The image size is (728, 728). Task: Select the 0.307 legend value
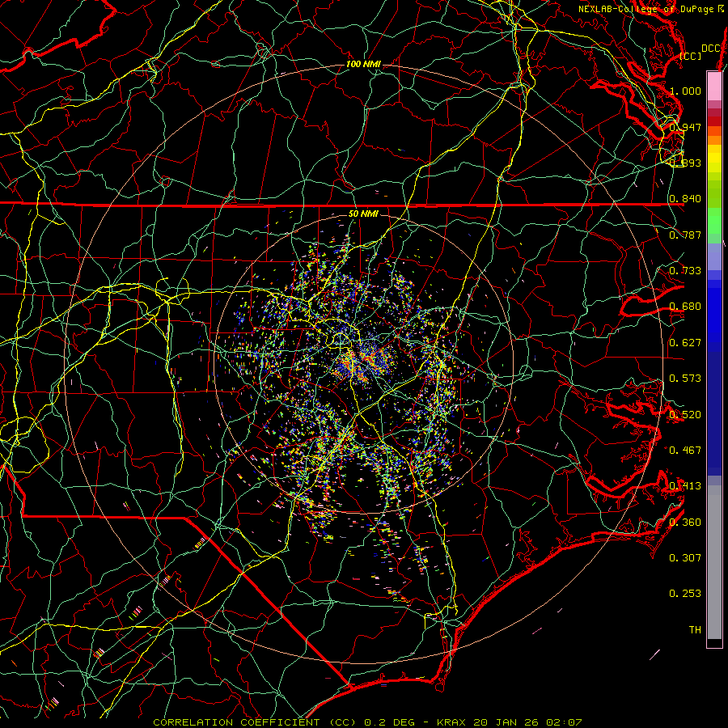(685, 557)
